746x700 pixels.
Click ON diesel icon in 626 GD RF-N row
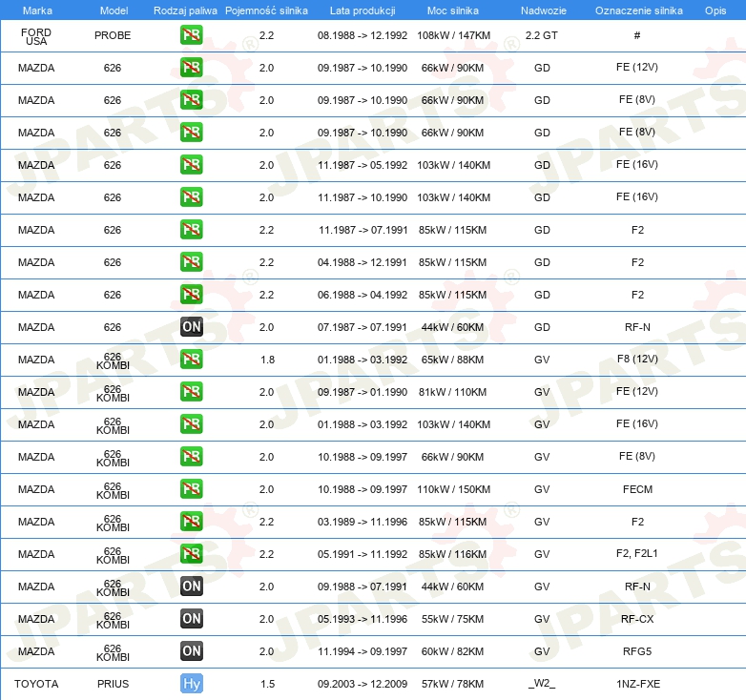pyautogui.click(x=192, y=327)
